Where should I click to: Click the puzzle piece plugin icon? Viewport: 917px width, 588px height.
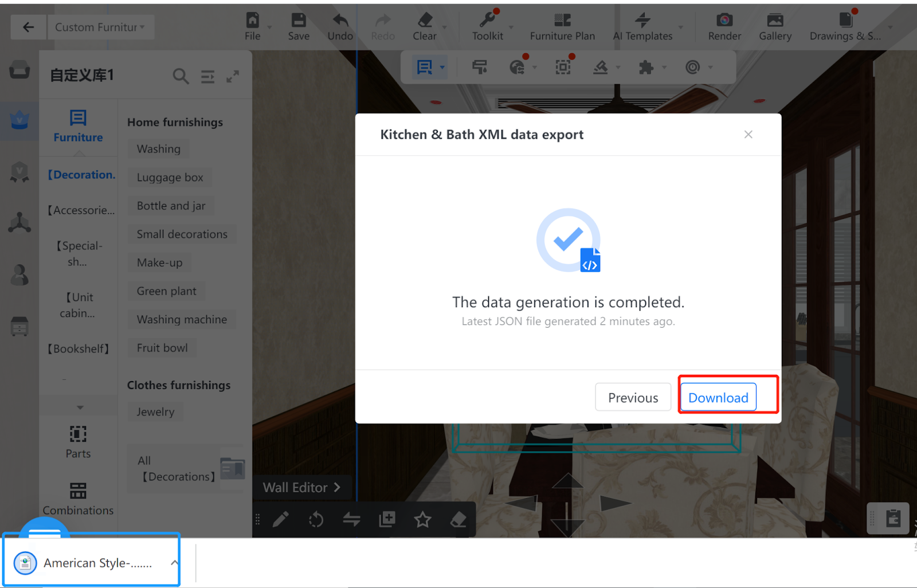646,68
